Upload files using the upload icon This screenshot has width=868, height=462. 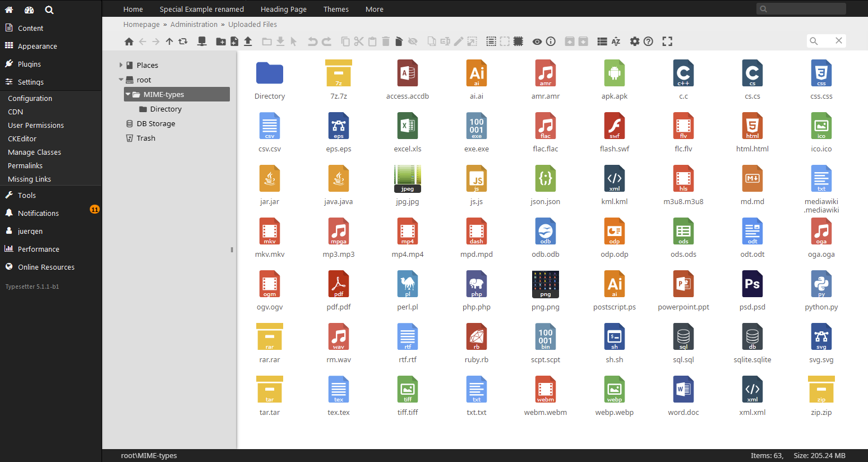tap(248, 41)
